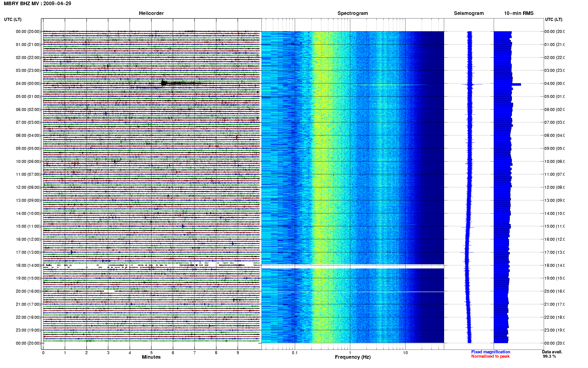
Task: Click tick '4' on the Minutes axis
Action: tap(130, 353)
